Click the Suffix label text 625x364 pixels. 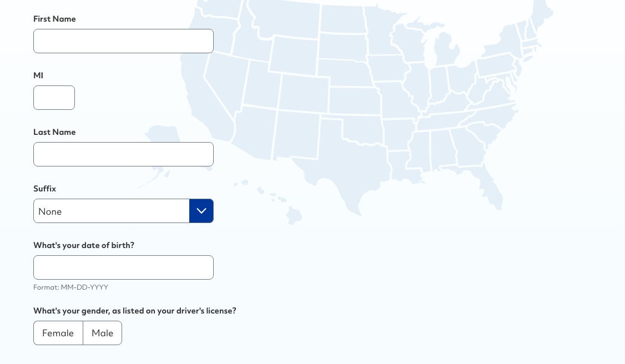tap(44, 189)
